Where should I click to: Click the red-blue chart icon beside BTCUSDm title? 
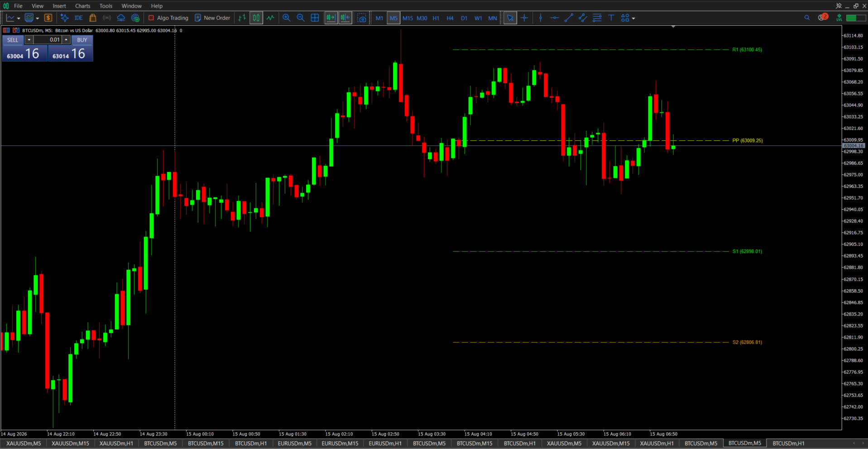(x=16, y=30)
